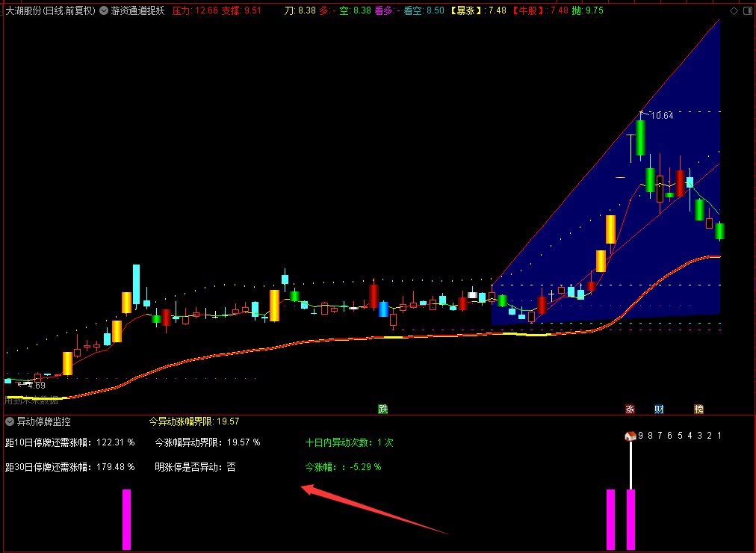Click the 刀: 8.38 value
The height and width of the screenshot is (553, 756).
point(300,10)
